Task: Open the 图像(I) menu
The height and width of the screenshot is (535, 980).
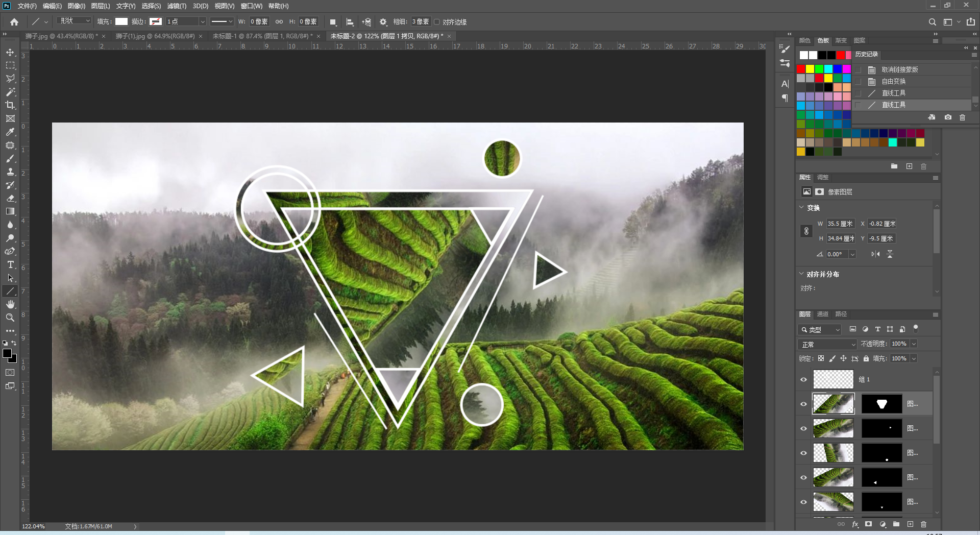Action: (77, 6)
